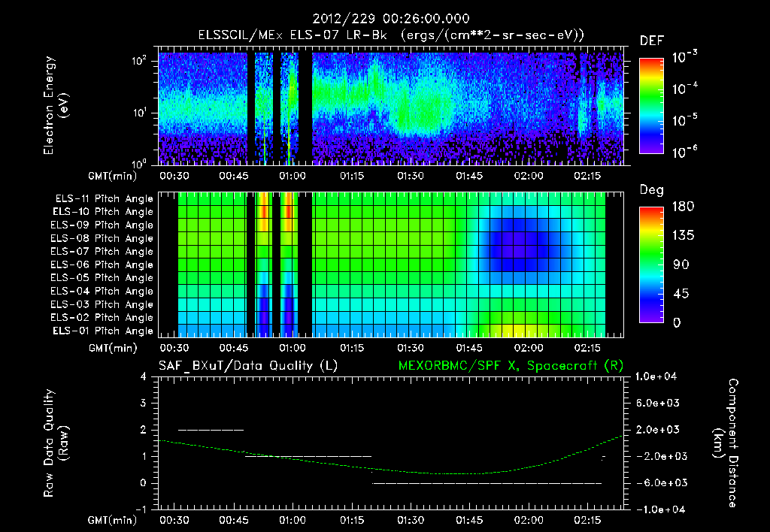The image size is (770, 532).
Task: Click the 2.0e+03 right axis value
Action: point(657,430)
